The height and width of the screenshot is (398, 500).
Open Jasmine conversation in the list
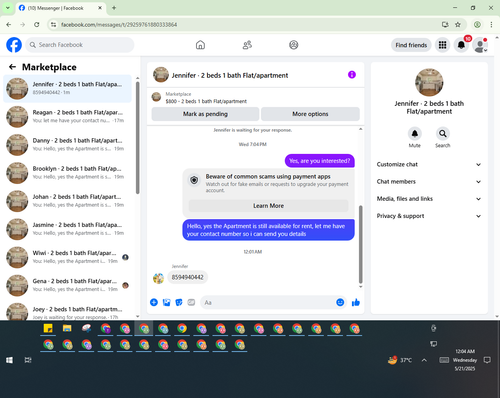pyautogui.click(x=68, y=229)
